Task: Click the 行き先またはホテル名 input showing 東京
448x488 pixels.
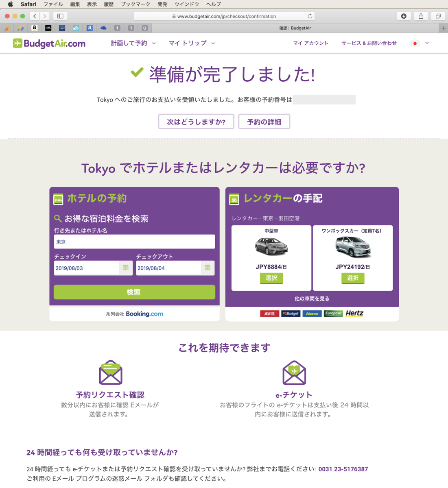Action: [134, 241]
